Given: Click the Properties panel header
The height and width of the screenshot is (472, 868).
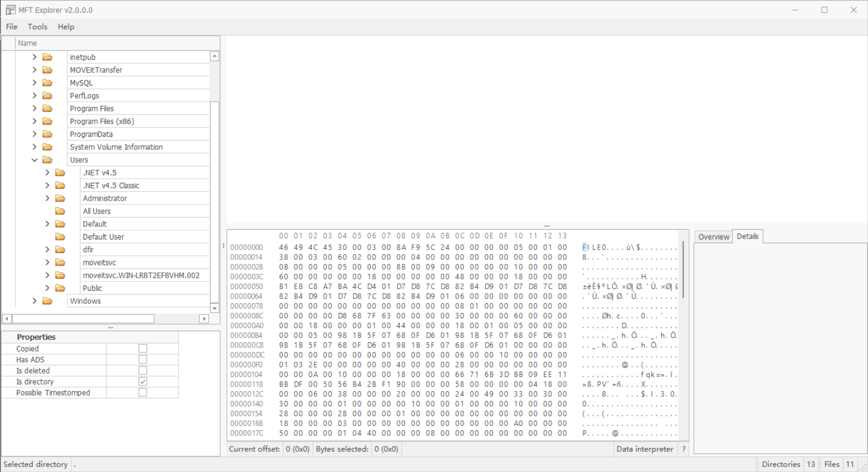Looking at the screenshot, I should tap(90, 337).
